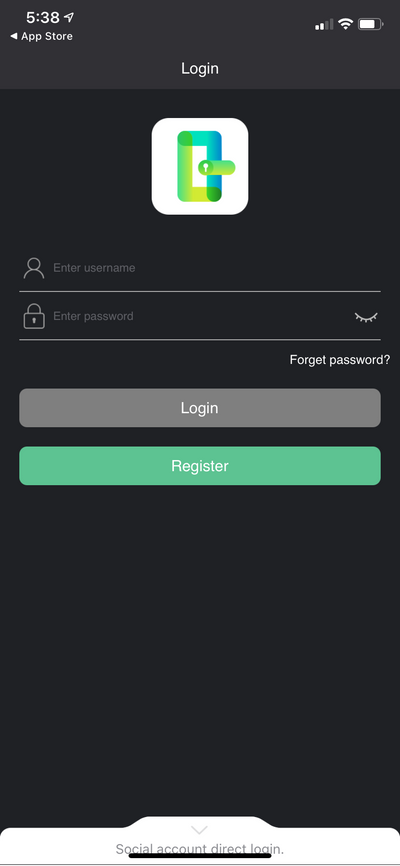This screenshot has height=866, width=400.
Task: Tap the green Register button
Action: pyautogui.click(x=200, y=466)
